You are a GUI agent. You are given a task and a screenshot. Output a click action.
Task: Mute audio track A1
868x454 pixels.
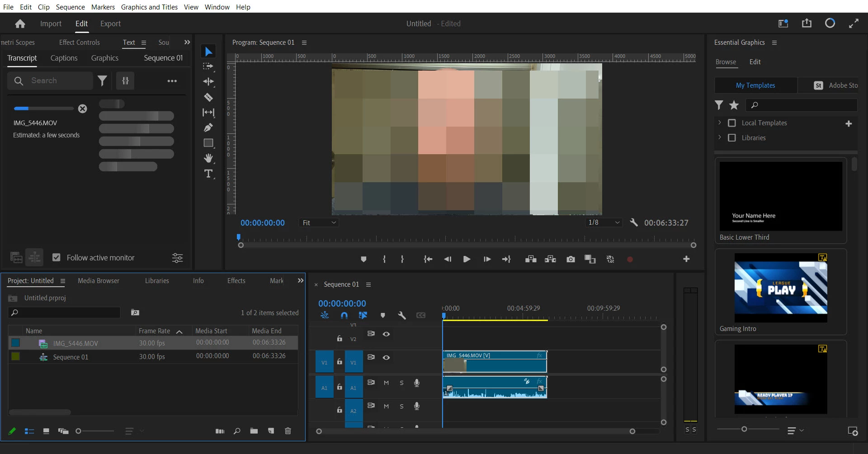[386, 383]
